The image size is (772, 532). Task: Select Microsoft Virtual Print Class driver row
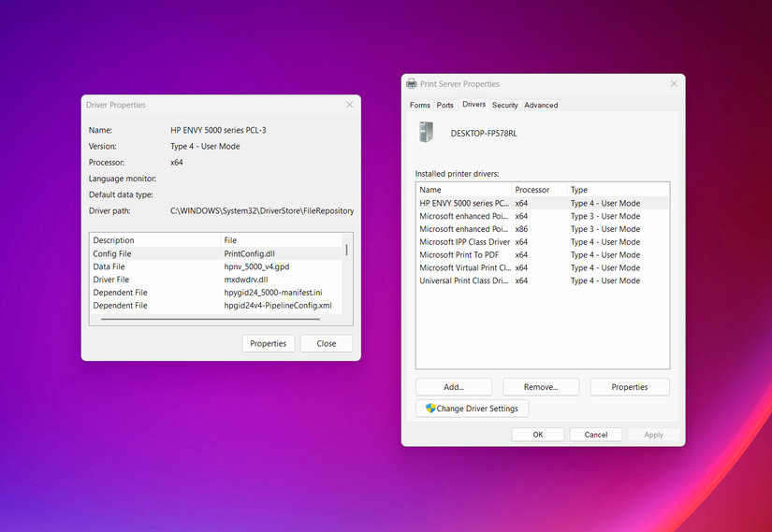pos(542,267)
